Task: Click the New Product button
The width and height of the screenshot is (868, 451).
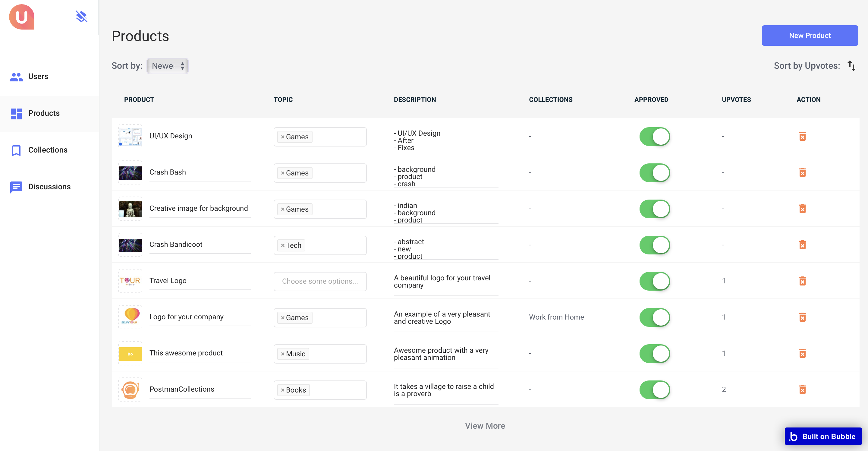Action: pos(809,35)
